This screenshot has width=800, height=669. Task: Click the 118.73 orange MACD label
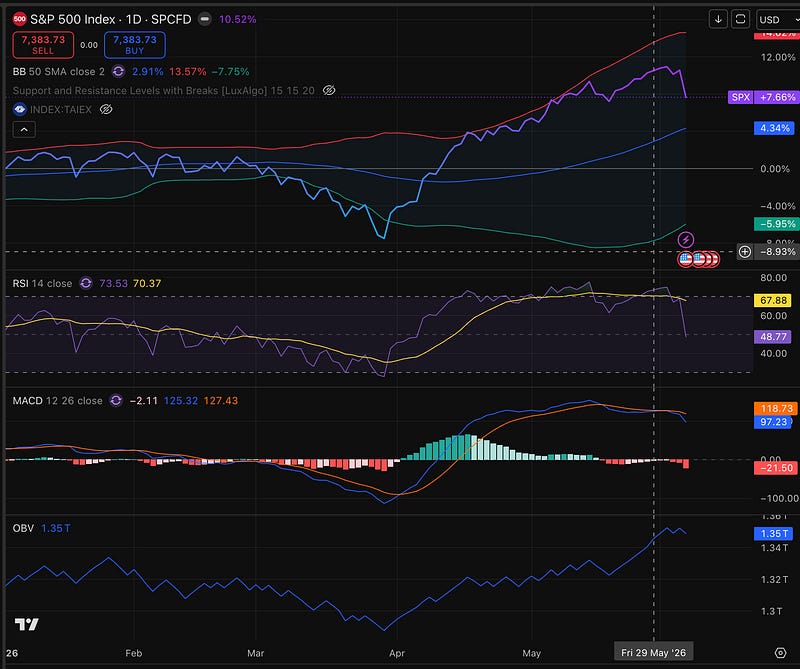776,408
